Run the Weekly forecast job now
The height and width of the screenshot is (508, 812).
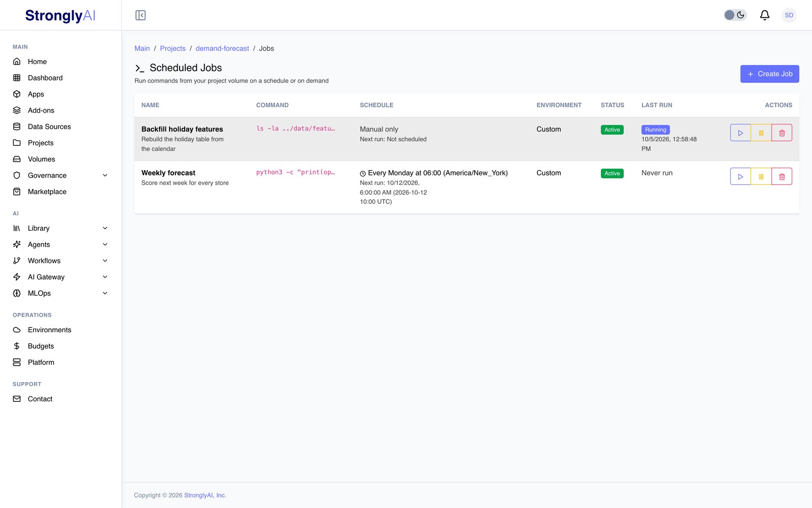point(740,177)
